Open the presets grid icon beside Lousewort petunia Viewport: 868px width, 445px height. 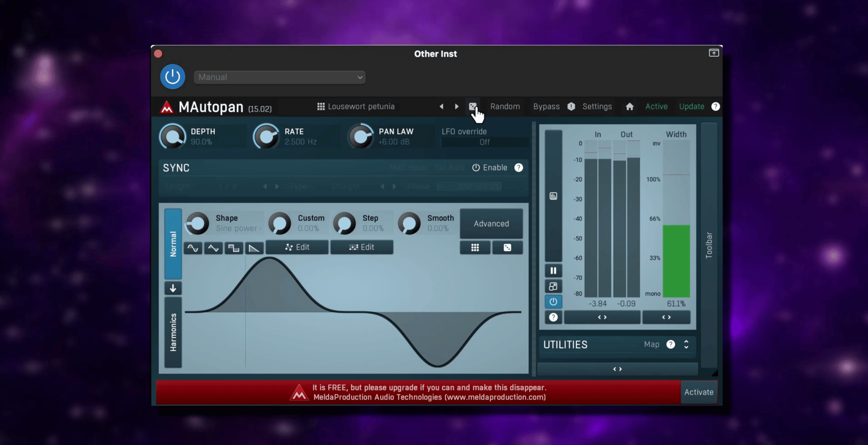[321, 106]
